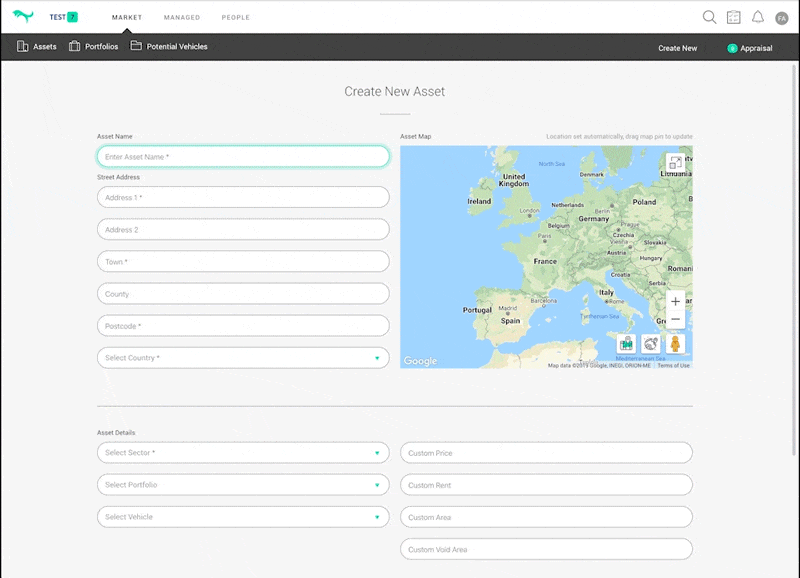Click the Google logo on map

tap(420, 361)
